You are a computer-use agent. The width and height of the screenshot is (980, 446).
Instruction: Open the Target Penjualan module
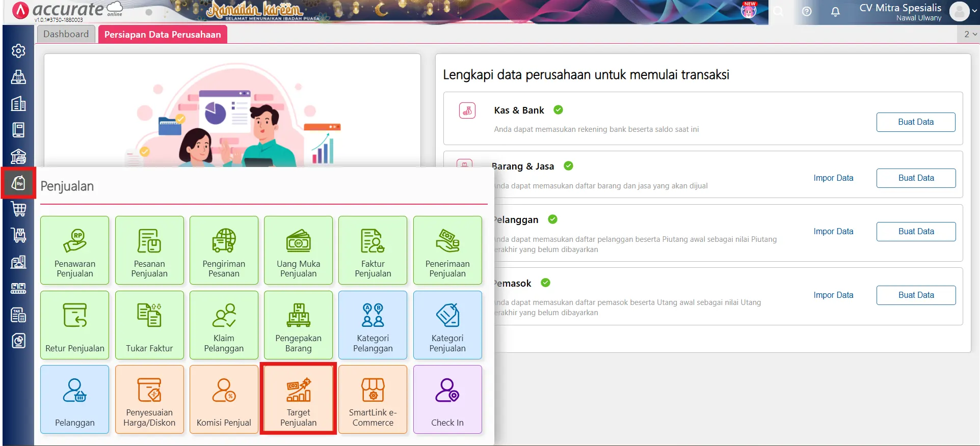click(298, 399)
